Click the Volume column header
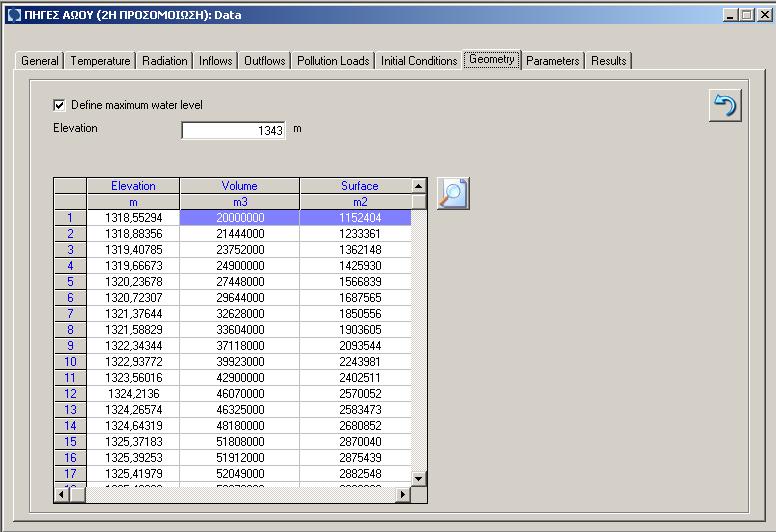Viewport: 776px width, 532px height. tap(240, 186)
